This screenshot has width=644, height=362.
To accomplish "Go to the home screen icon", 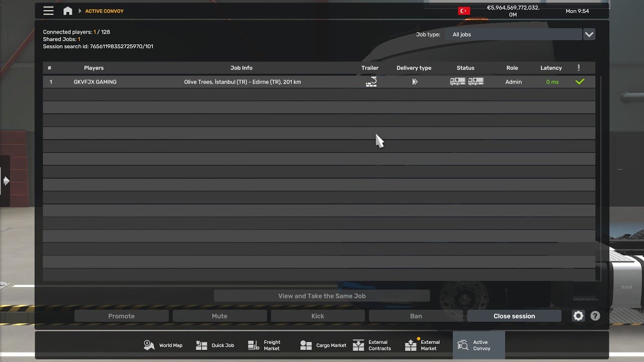I will pos(67,11).
